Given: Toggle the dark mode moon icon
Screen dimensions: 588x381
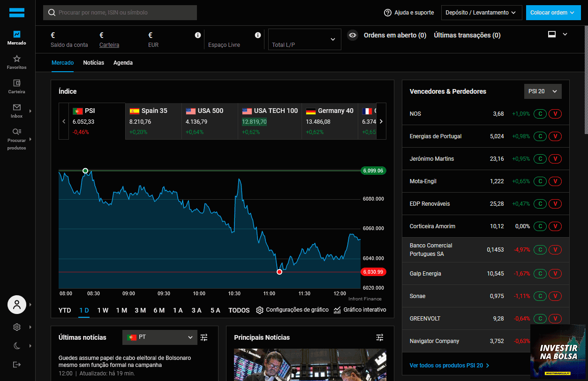Looking at the screenshot, I should pyautogui.click(x=17, y=346).
